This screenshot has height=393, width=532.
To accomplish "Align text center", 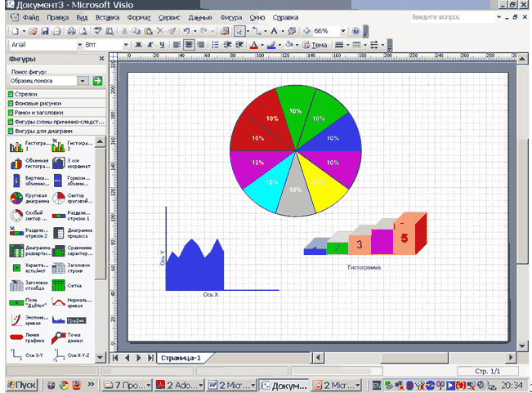I will pyautogui.click(x=189, y=45).
